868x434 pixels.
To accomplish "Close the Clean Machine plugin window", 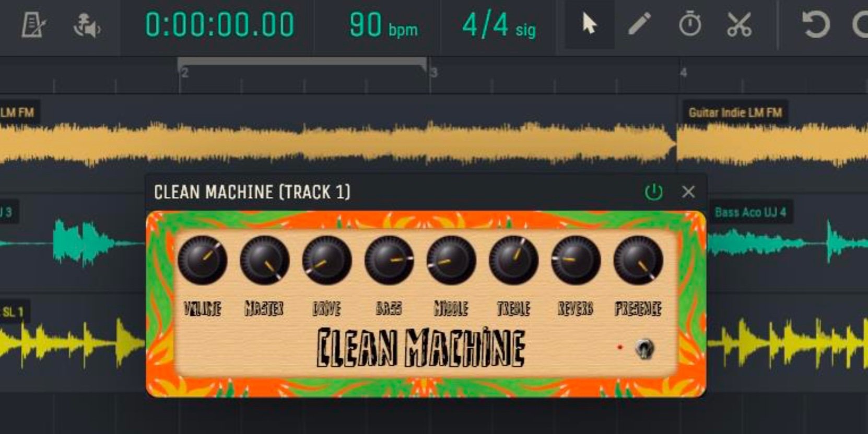I will tap(688, 192).
